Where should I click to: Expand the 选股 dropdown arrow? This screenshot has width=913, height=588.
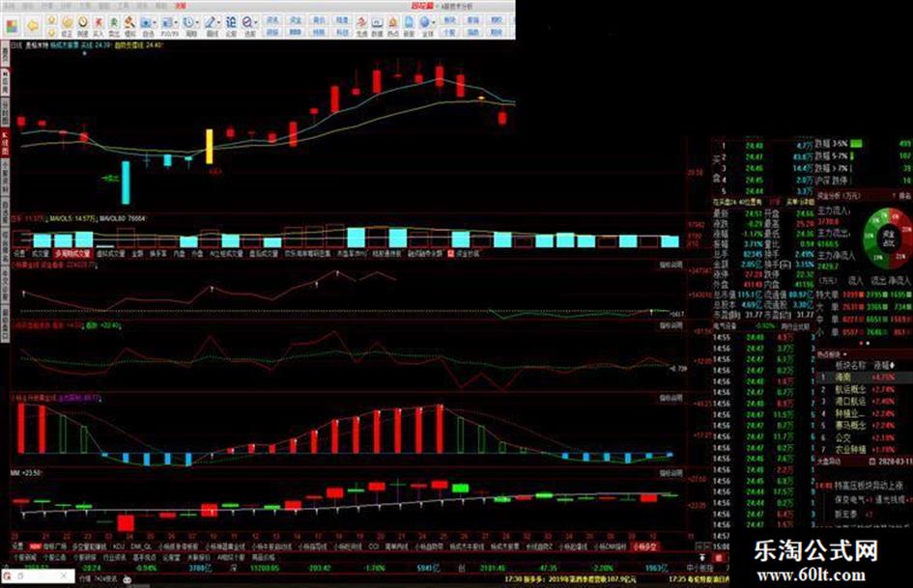[256, 23]
